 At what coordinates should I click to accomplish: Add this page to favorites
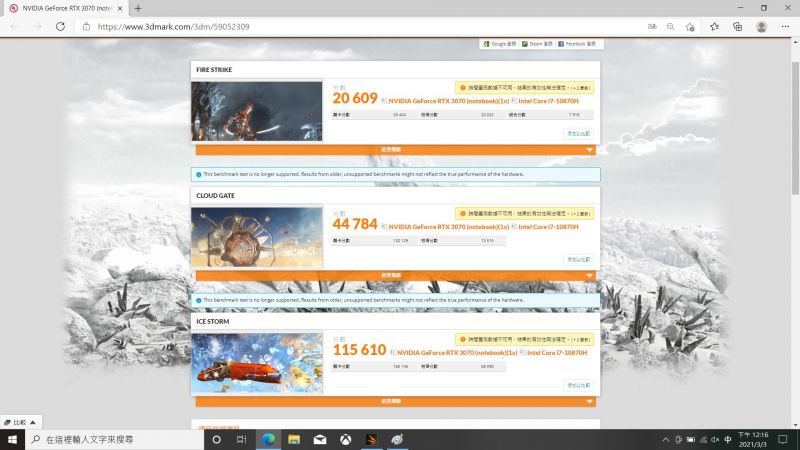(x=690, y=27)
